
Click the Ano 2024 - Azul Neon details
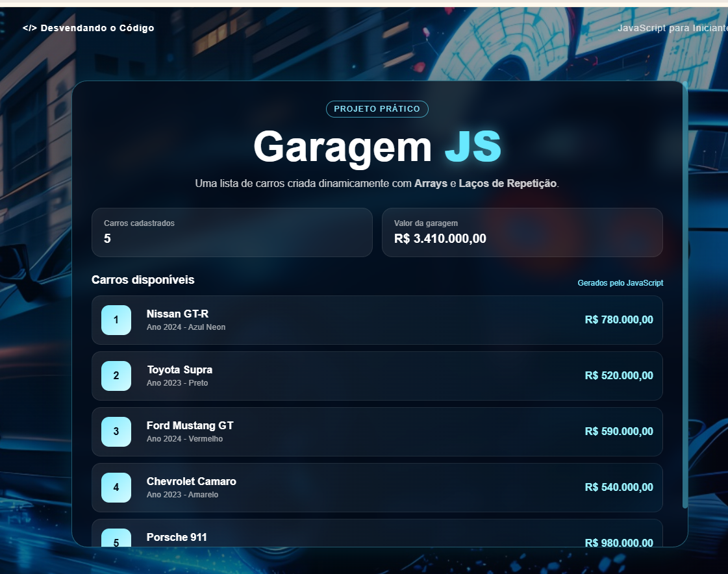[186, 327]
